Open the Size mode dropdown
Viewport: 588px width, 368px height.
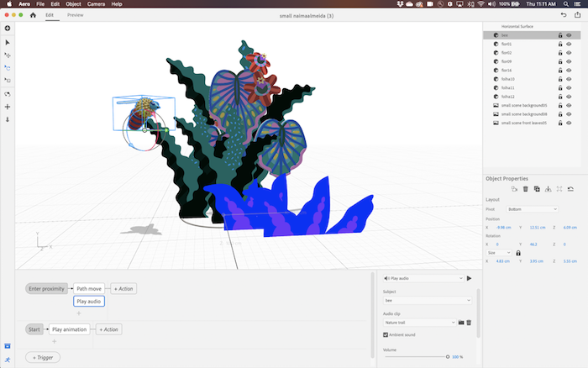(x=499, y=253)
